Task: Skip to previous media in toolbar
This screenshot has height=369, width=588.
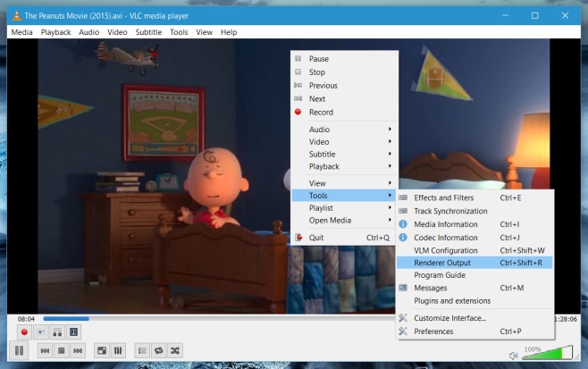Action: [45, 350]
